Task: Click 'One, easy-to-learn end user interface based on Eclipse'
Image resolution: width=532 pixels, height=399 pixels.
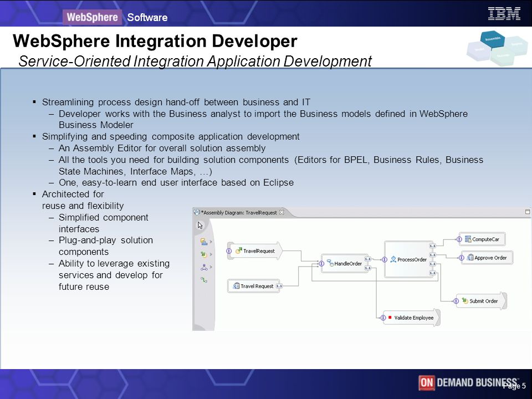Action: click(x=176, y=182)
